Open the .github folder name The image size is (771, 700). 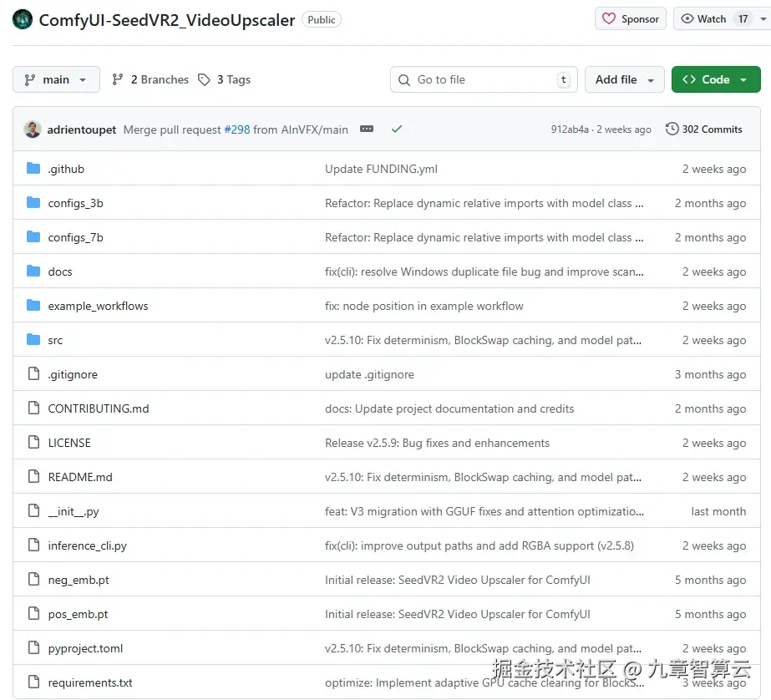coord(66,169)
